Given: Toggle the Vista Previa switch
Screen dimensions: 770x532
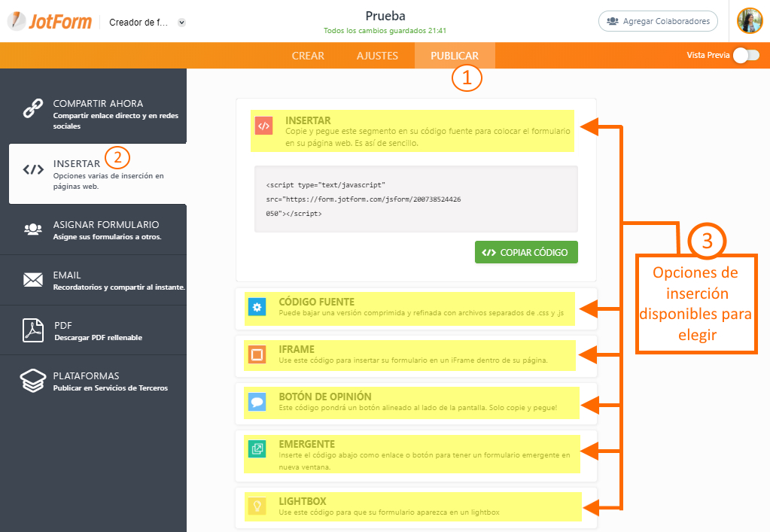Looking at the screenshot, I should (746, 55).
